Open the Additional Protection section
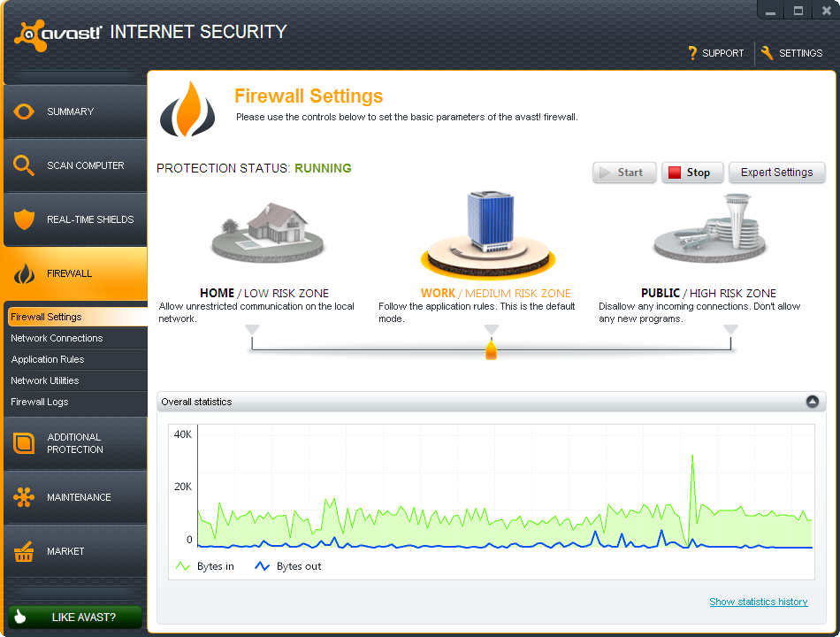Screen dimensions: 840x637 click(75, 443)
